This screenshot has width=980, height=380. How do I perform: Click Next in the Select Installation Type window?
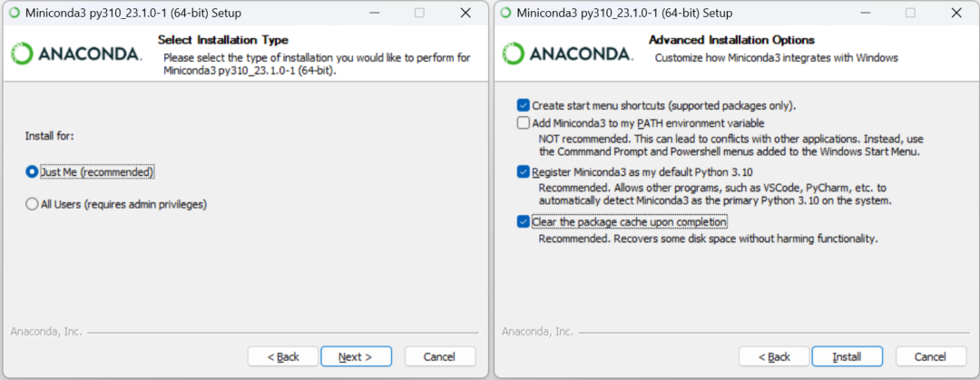[x=356, y=356]
